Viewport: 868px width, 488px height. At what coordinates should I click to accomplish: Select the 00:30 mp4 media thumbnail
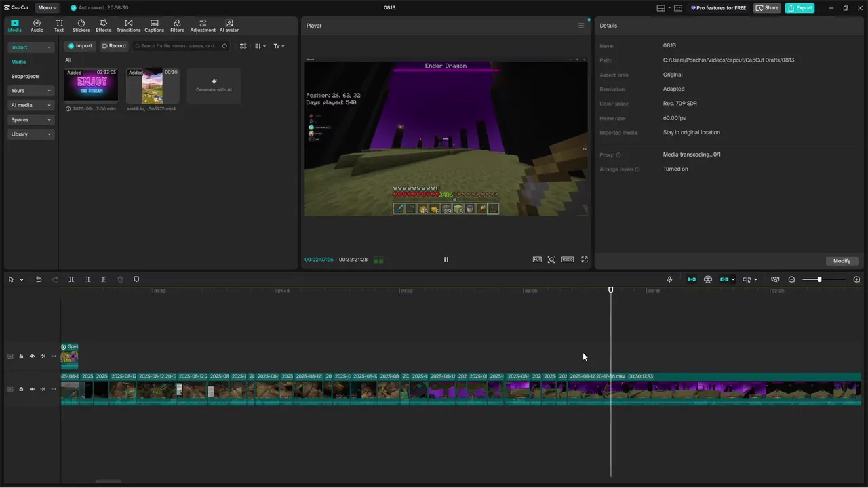pyautogui.click(x=153, y=85)
